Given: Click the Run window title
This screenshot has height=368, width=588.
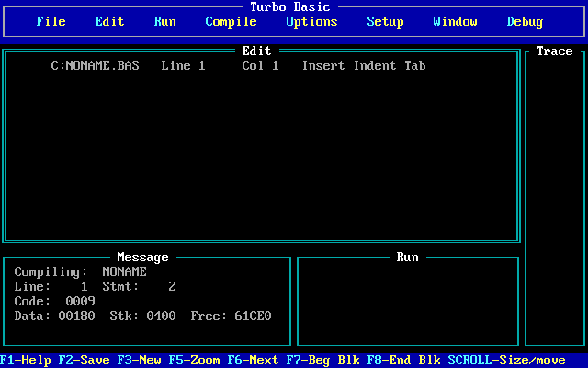Looking at the screenshot, I should [408, 257].
